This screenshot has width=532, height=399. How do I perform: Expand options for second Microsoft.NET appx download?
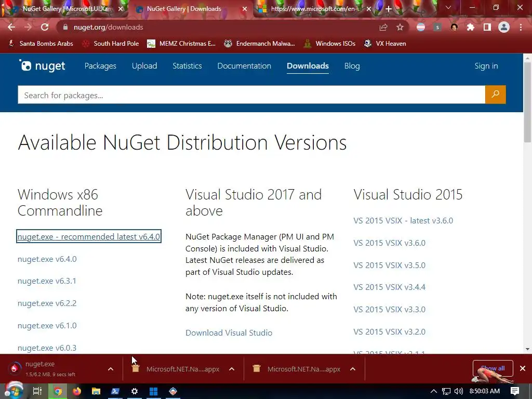point(353,369)
